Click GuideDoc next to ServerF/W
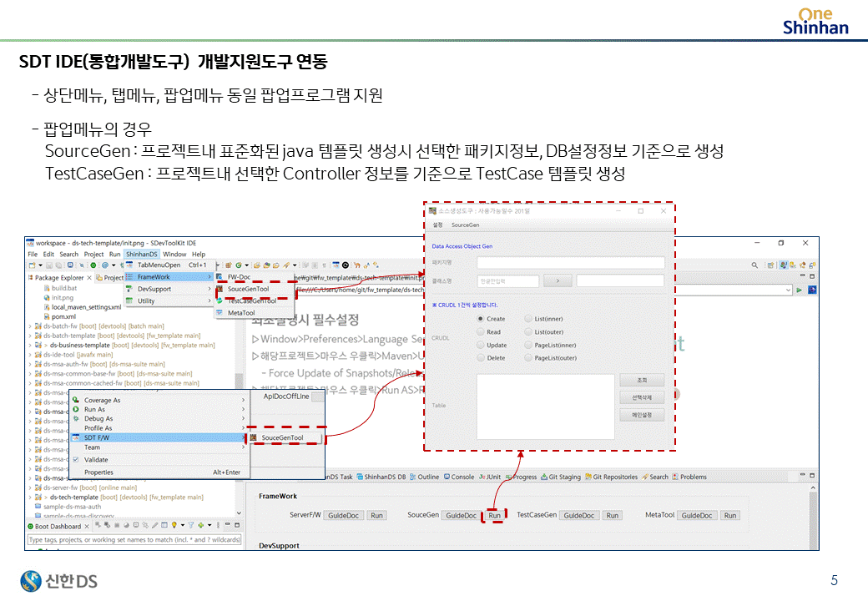Screen dimensions: 868x601 [x=343, y=515]
